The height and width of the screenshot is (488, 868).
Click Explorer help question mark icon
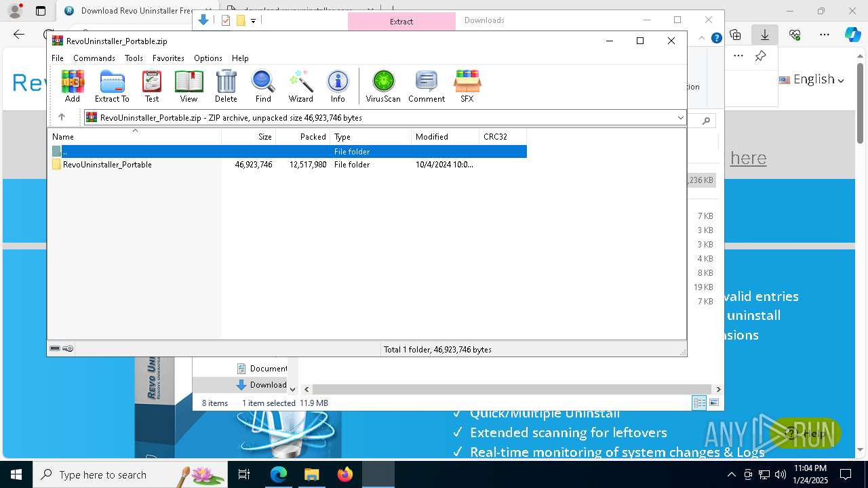point(717,38)
